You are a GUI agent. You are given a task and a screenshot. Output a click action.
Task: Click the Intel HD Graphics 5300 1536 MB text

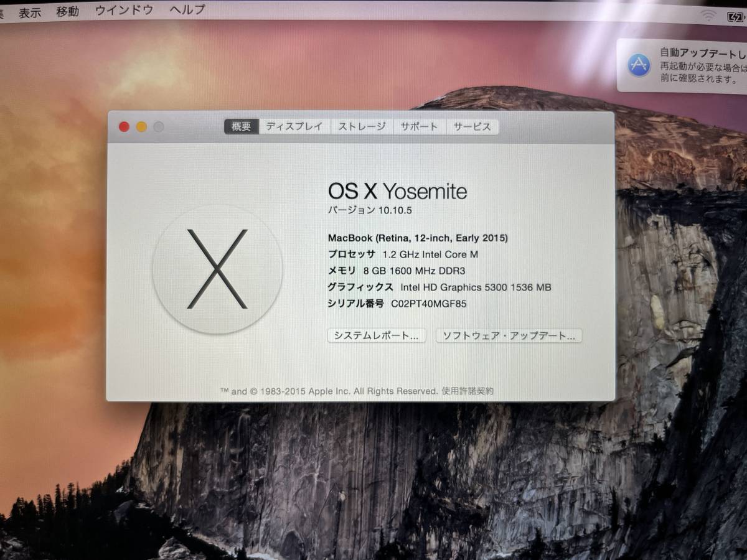coord(476,287)
